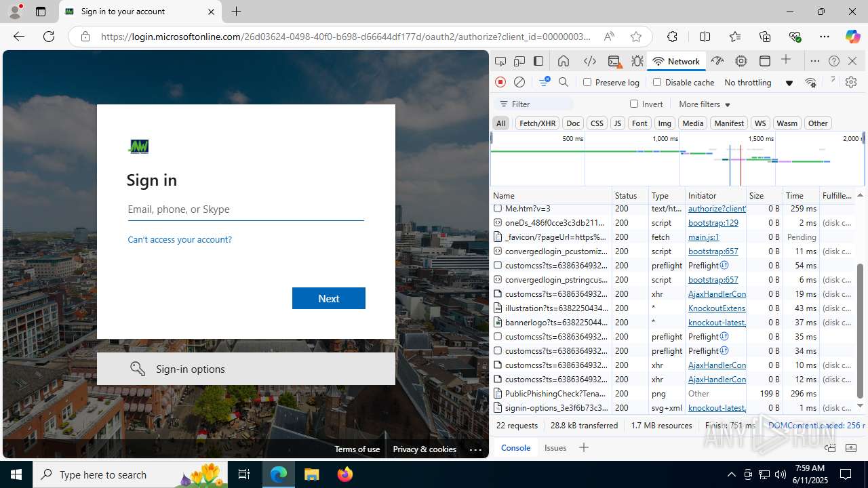The width and height of the screenshot is (868, 488).
Task: Select the Doc filter chip
Action: pos(573,123)
